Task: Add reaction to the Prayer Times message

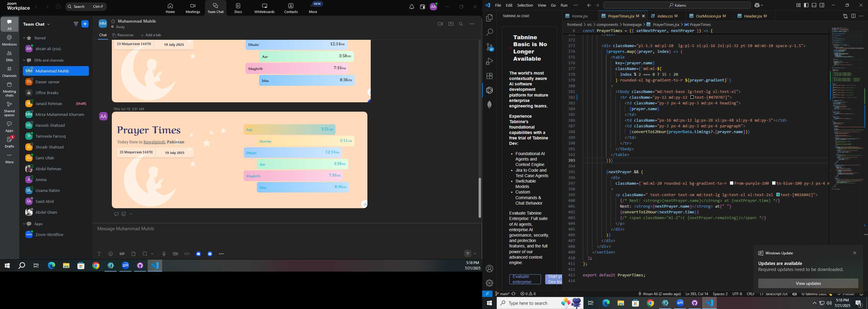Action: click(x=124, y=214)
